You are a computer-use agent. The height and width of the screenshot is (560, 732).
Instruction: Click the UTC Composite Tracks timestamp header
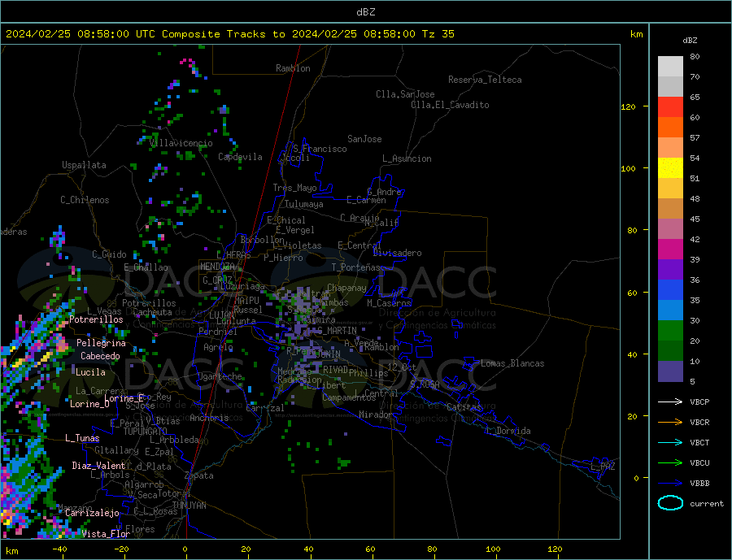click(x=230, y=33)
